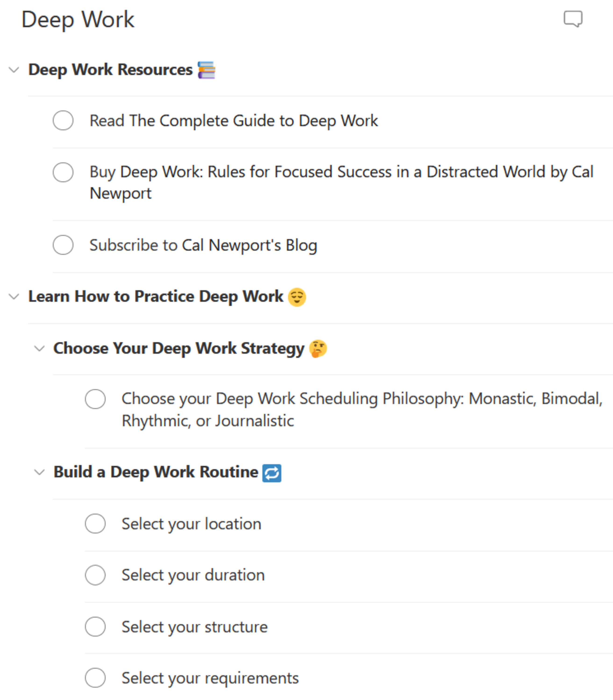Viewport: 613px width, 700px height.
Task: Collapse the Choose Your Deep Work Strategy group
Action: 39,348
